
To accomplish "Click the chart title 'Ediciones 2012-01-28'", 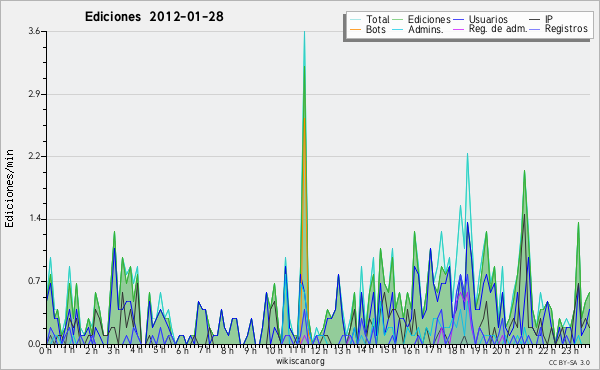I will coord(154,17).
